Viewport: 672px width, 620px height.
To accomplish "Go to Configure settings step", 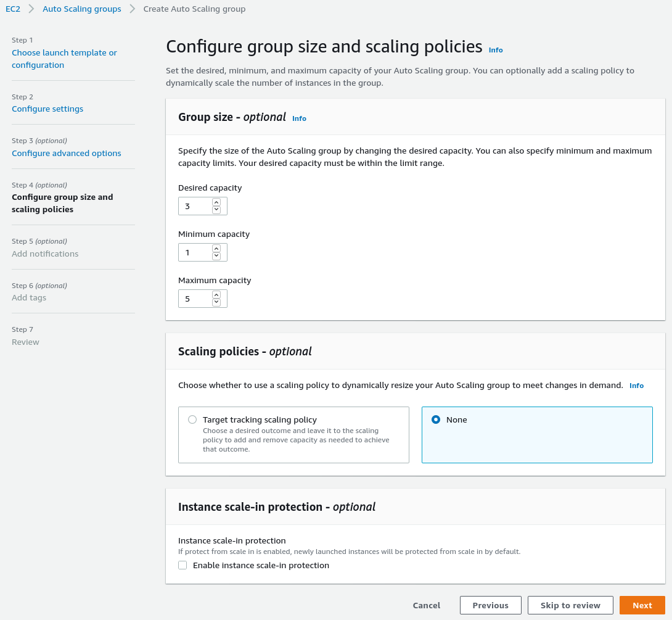I will [x=47, y=109].
